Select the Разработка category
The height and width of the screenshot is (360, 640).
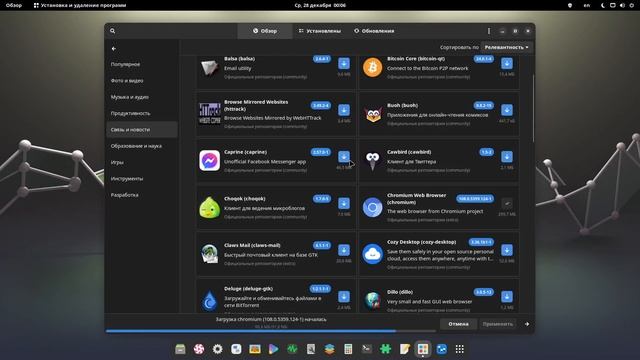142,195
